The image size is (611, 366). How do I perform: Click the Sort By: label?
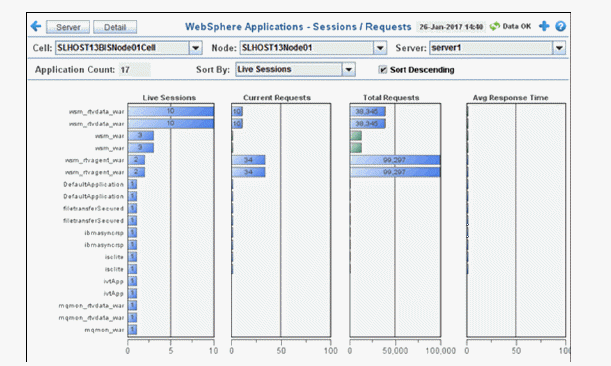pos(213,70)
